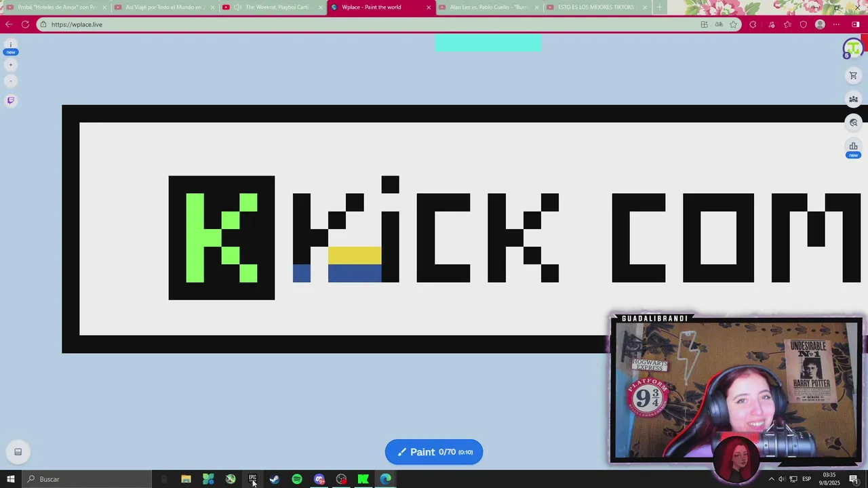868x488 pixels.
Task: Open File Explorer from taskbar
Action: click(x=186, y=479)
